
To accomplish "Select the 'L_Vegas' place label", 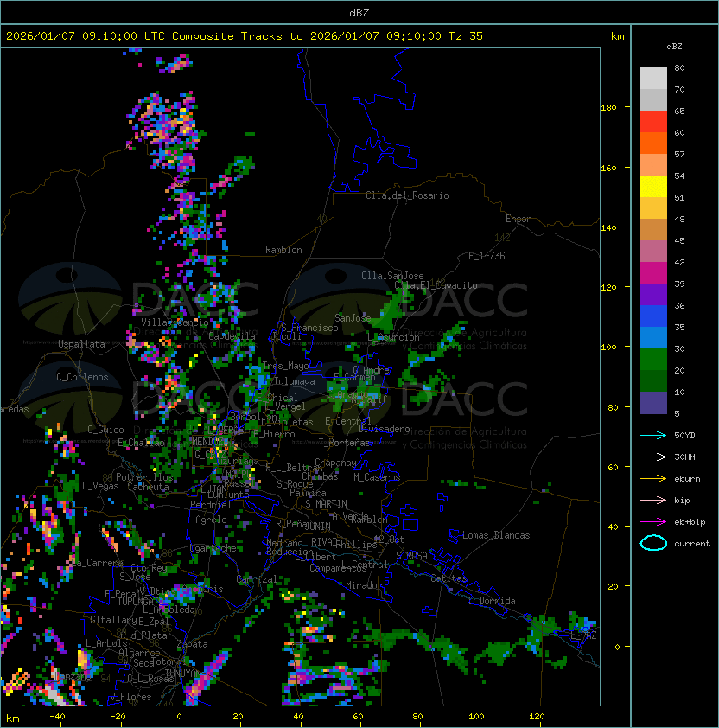I will pos(100,486).
